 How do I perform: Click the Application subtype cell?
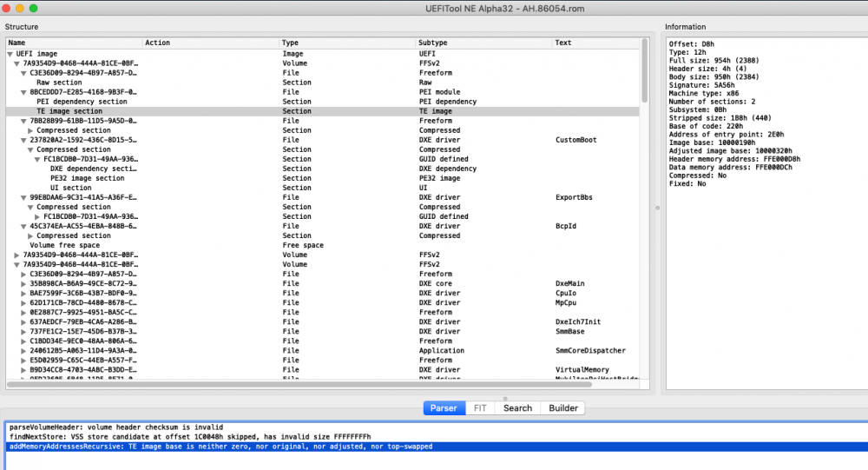point(441,351)
